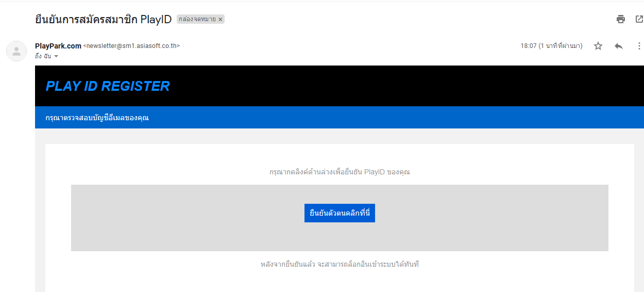Reply to the PlayPark.com email
The image size is (644, 292).
pos(619,46)
